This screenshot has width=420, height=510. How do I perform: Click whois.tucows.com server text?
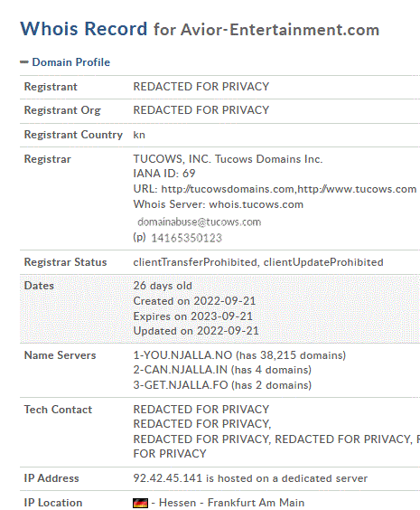[256, 204]
